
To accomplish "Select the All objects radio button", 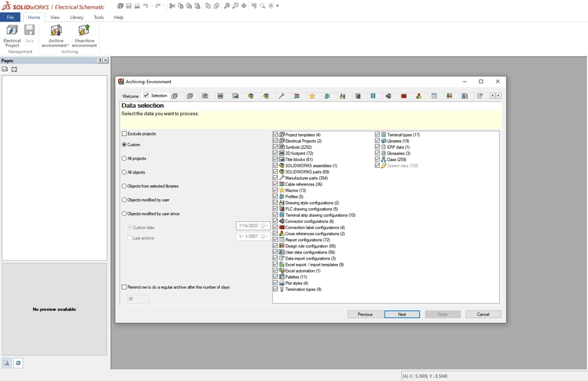I will point(124,172).
